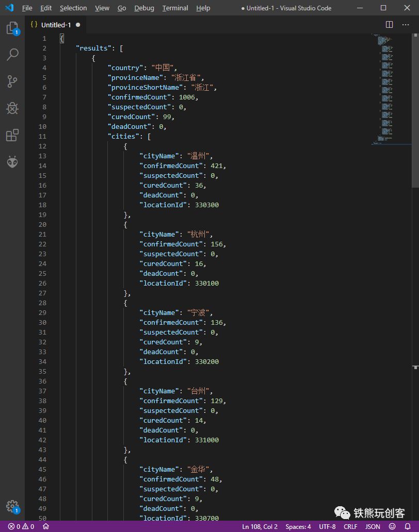Click the feedback smiley in the status bar
The image size is (419, 532).
pos(392,526)
